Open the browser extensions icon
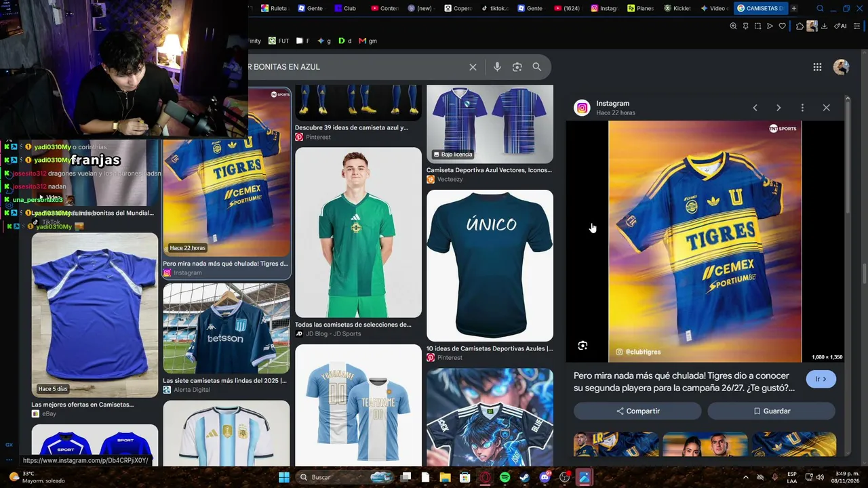Viewport: 868px width, 488px height. pos(800,26)
